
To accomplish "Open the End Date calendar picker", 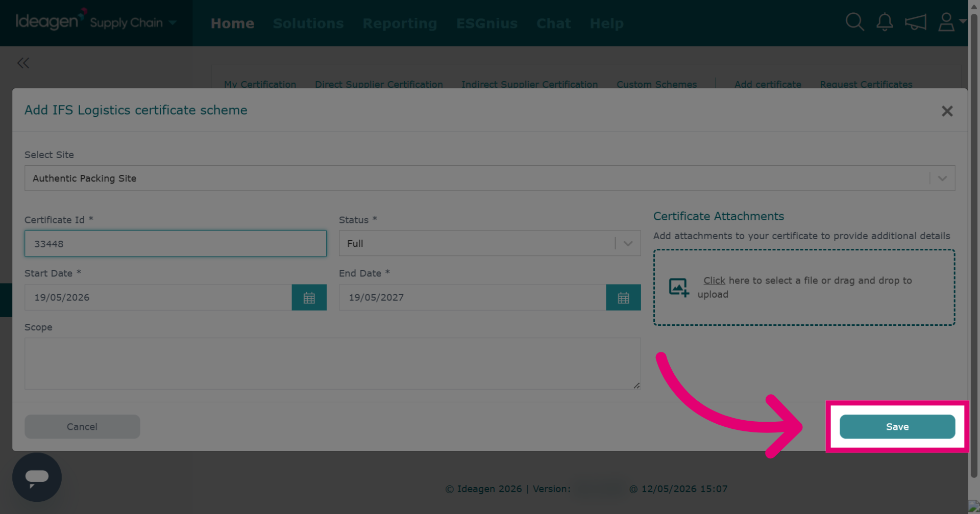I will tap(623, 297).
